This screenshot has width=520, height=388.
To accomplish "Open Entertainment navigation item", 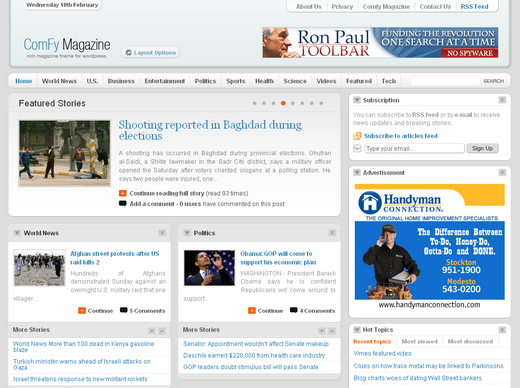I will 165,81.
